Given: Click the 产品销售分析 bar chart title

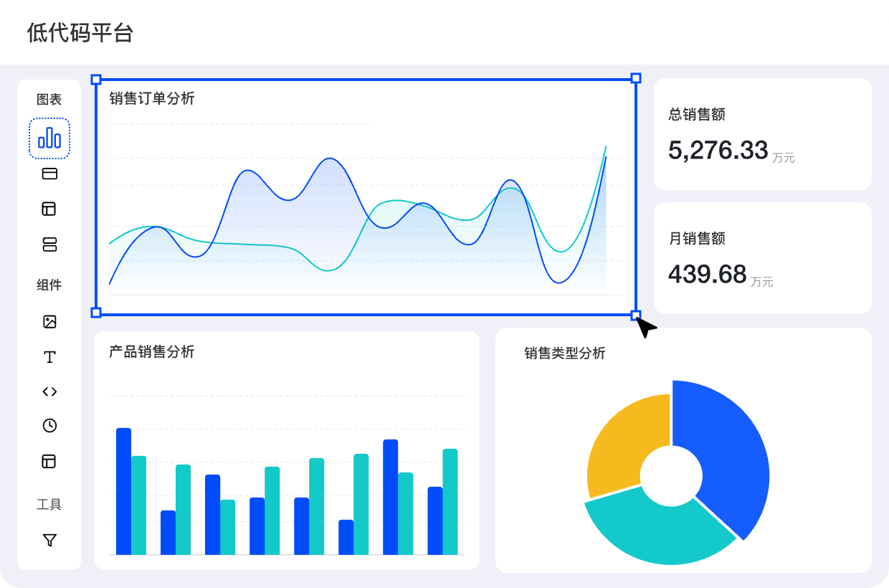Looking at the screenshot, I should (152, 352).
